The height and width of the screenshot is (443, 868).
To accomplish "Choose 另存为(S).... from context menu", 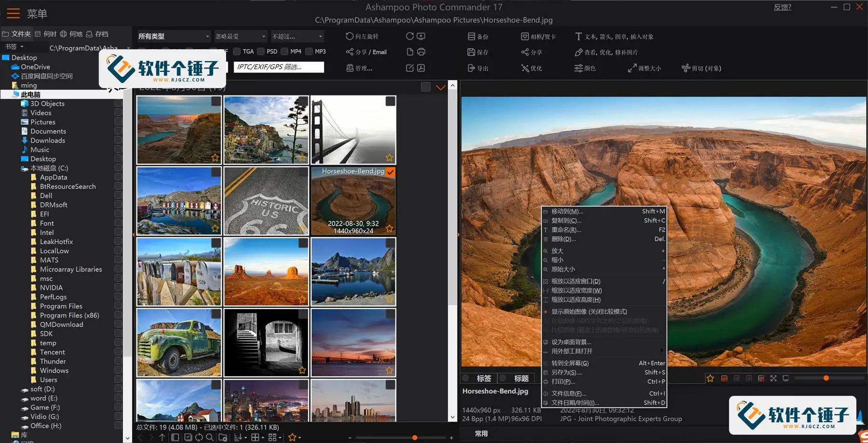I will click(605, 372).
